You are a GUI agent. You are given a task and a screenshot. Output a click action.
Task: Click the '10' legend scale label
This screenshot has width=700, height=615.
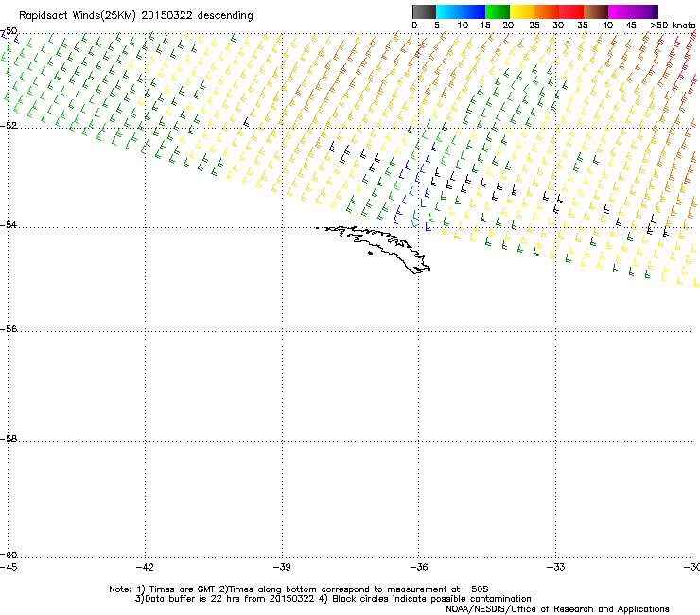click(x=463, y=26)
